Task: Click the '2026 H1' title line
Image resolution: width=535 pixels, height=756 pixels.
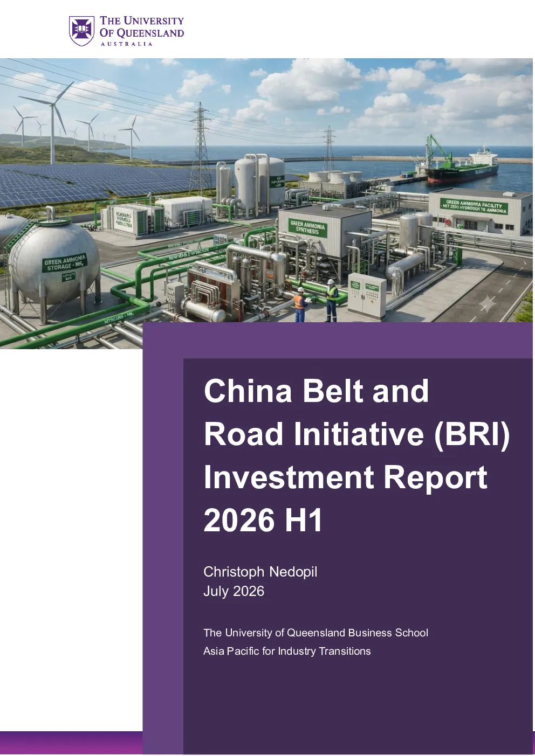Action: coord(263,520)
